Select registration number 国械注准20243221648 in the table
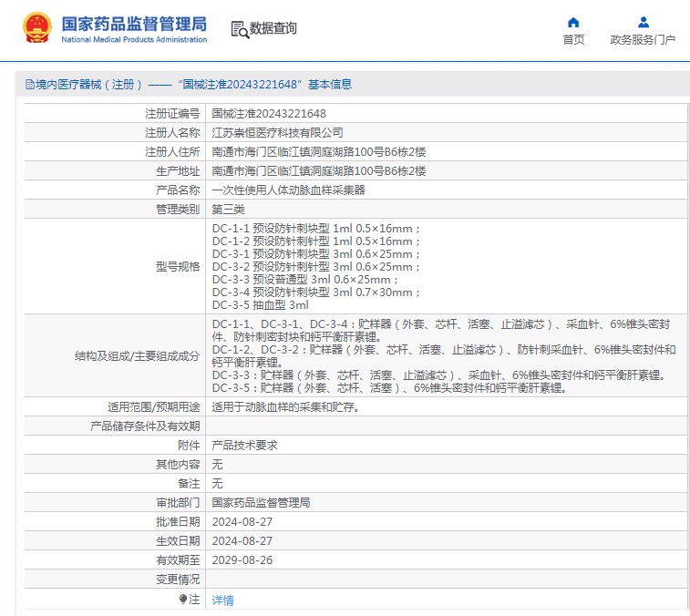 [269, 114]
